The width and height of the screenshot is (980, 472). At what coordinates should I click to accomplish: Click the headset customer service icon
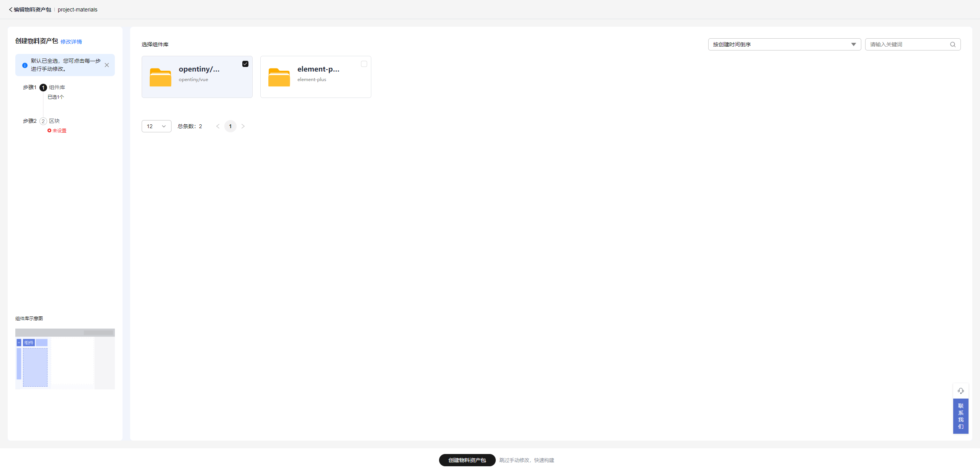coord(960,391)
